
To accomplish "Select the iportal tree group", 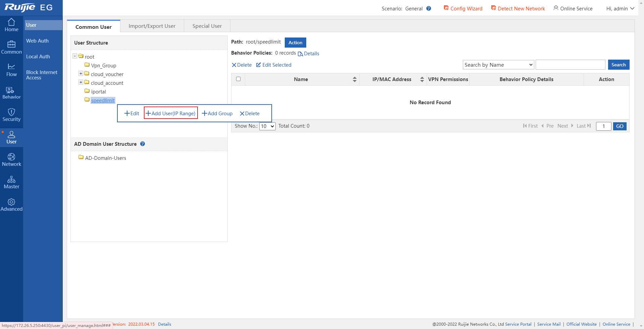I will point(98,91).
